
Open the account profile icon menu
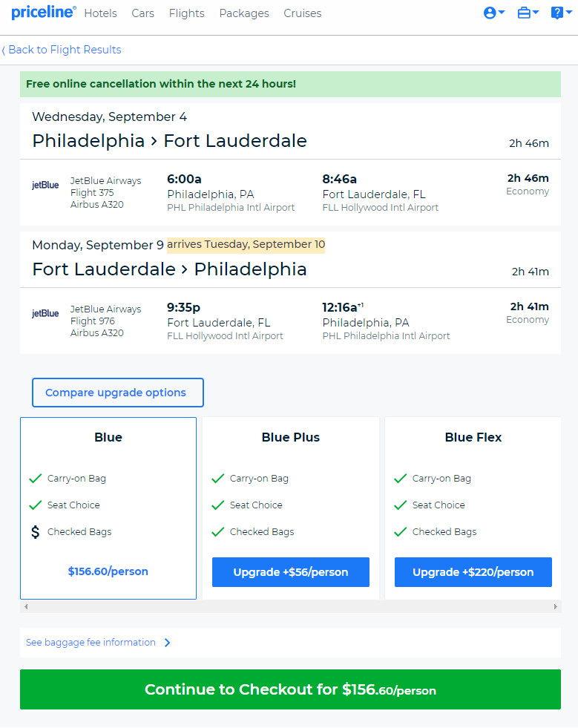click(489, 13)
